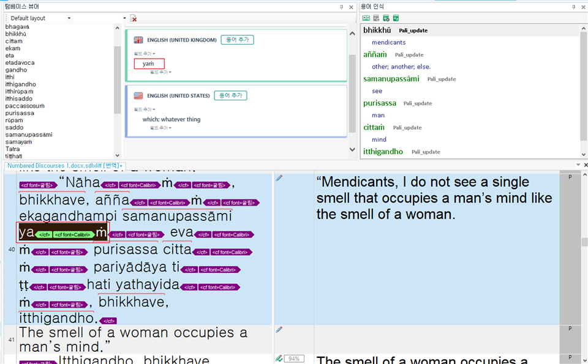The height and width of the screenshot is (364, 588).
Task: Select etadavoca in the termbase list
Action: click(20, 63)
